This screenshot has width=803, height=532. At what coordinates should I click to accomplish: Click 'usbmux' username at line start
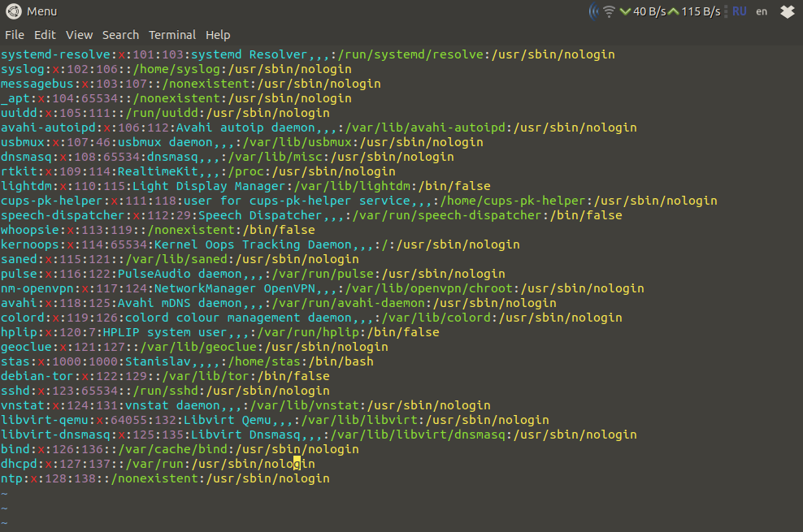(23, 142)
